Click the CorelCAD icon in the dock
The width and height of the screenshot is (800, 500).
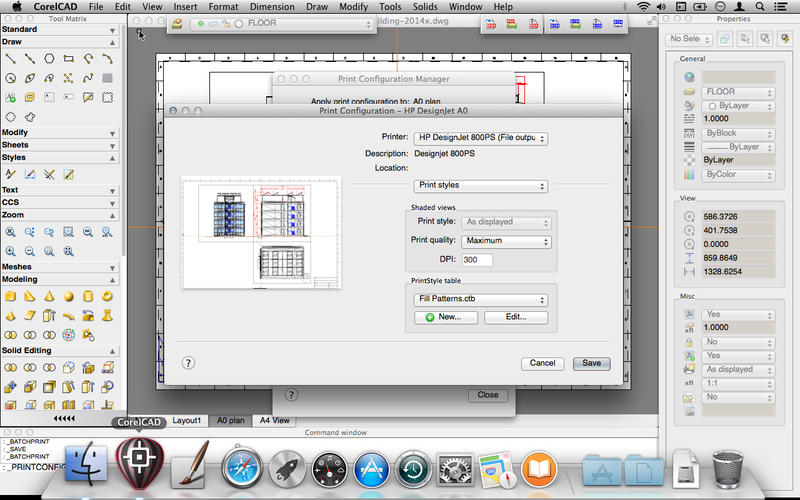[140, 464]
